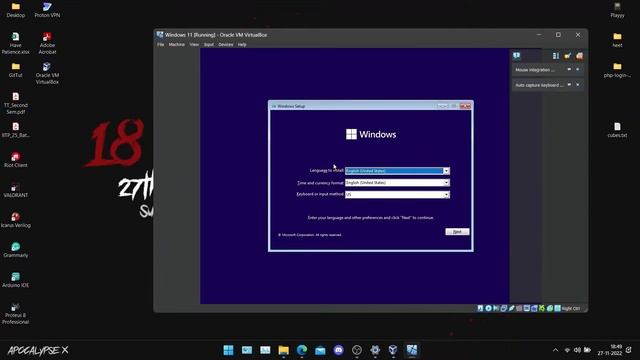The image size is (640, 360).
Task: Dismiss the Mouse integration notification
Action: coord(578,70)
